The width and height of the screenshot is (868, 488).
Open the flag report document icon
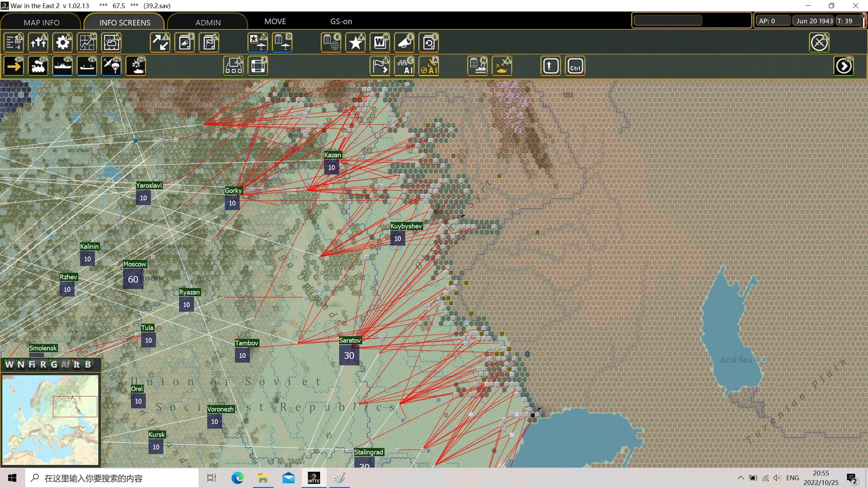[x=209, y=42]
